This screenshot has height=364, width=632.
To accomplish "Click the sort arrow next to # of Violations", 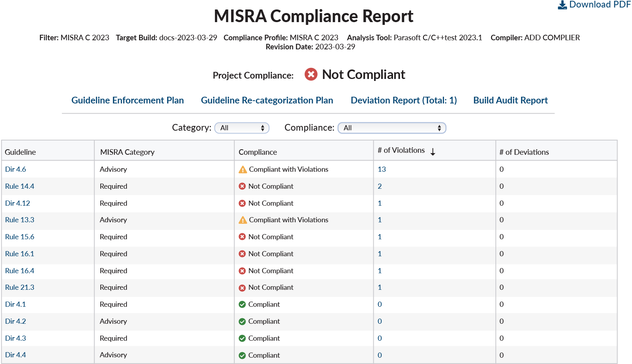I will [x=433, y=151].
